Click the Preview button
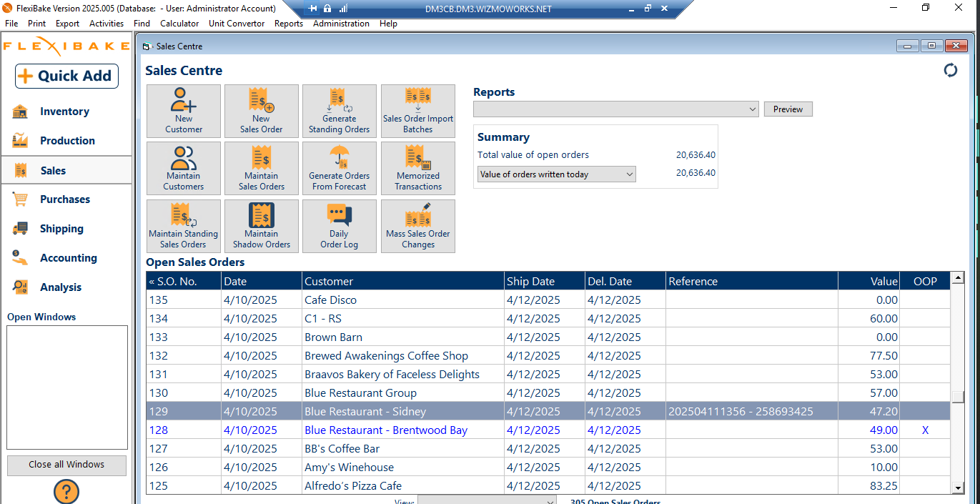 788,109
